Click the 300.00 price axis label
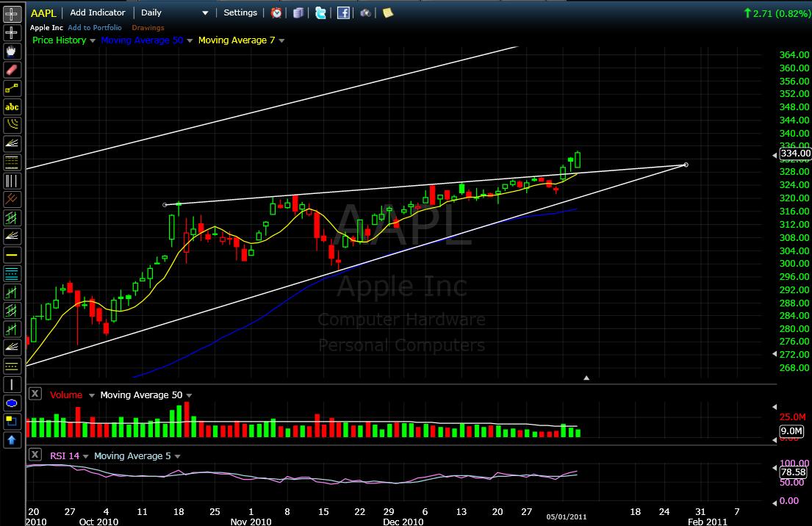812x526 pixels. (x=794, y=264)
